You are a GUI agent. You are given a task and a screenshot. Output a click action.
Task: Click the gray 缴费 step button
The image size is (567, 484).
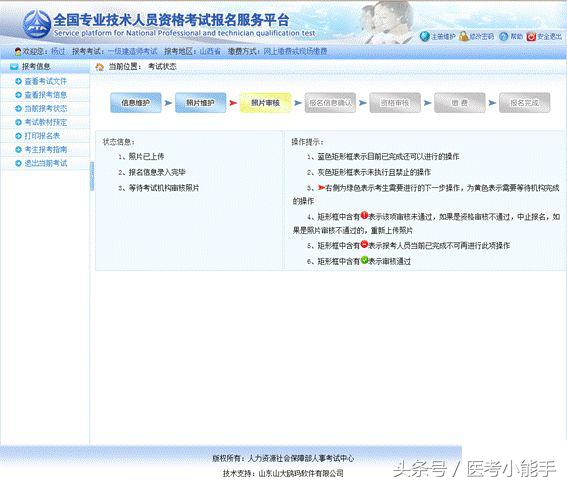(x=460, y=103)
